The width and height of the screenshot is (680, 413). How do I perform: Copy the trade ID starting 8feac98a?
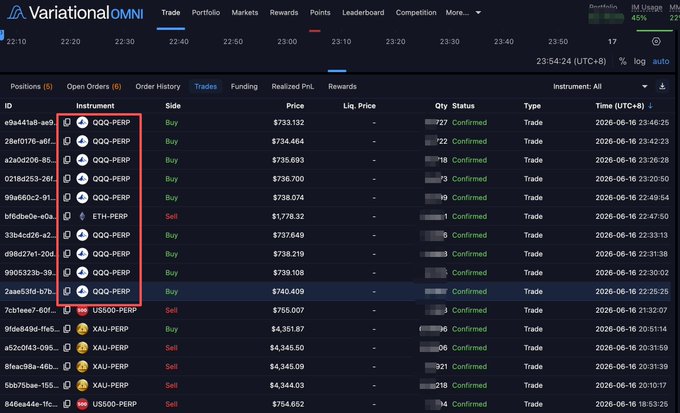pos(67,366)
